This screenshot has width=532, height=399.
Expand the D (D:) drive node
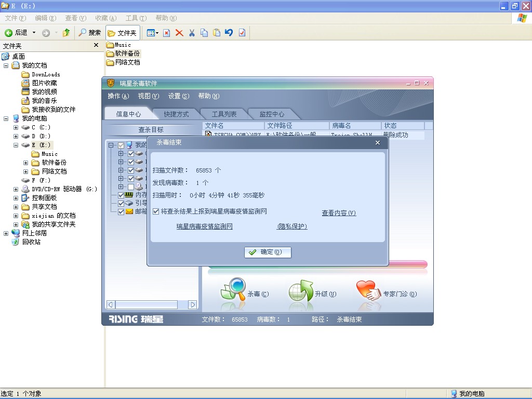(x=16, y=136)
